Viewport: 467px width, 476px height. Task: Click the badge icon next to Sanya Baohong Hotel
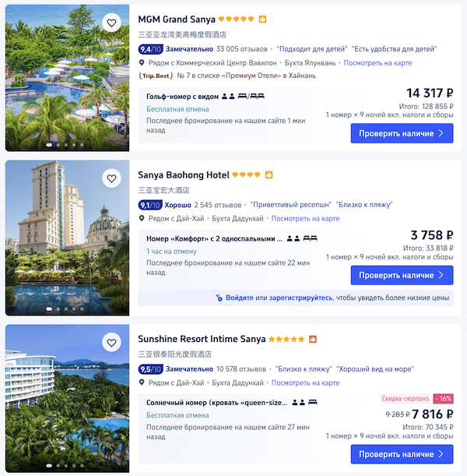tap(269, 175)
